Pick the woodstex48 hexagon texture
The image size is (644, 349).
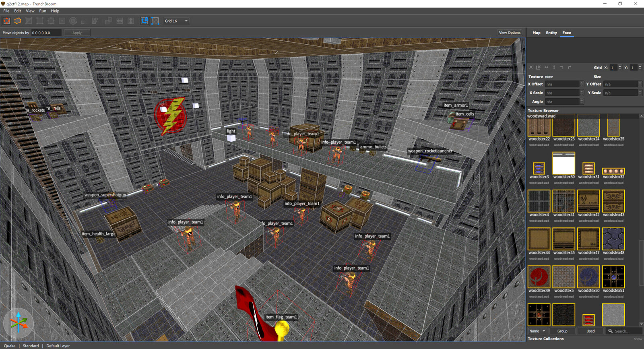(613, 239)
